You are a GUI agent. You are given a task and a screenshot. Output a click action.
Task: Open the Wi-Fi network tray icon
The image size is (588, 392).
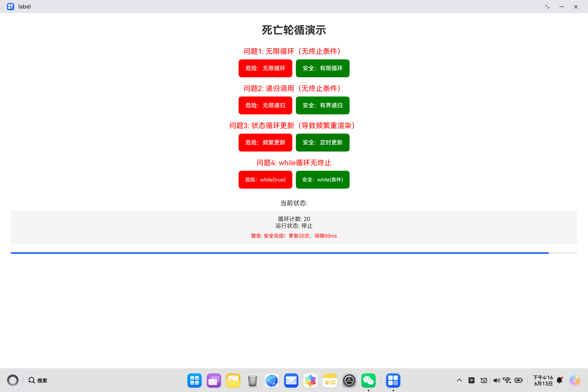point(507,380)
